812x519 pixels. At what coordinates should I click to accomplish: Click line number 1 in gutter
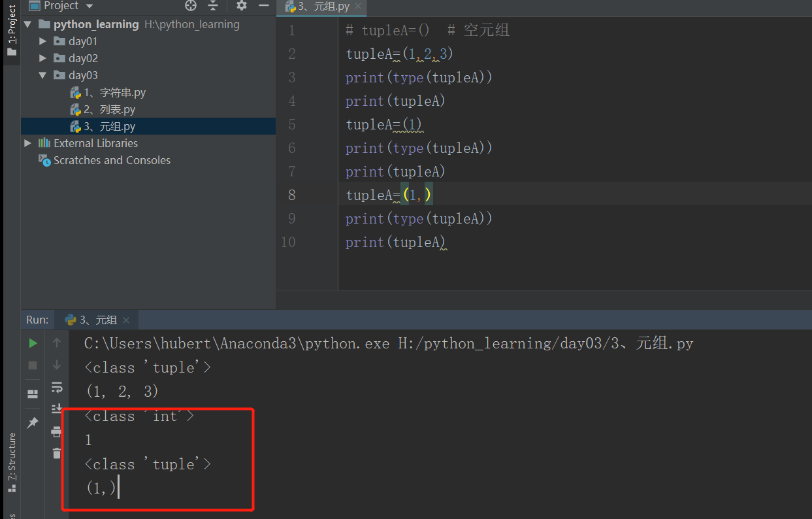pos(291,30)
